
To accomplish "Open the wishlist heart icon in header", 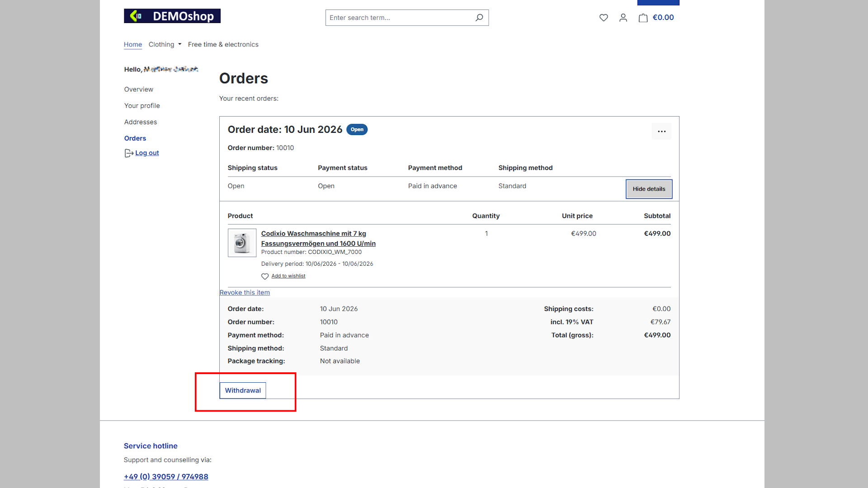I will click(604, 18).
